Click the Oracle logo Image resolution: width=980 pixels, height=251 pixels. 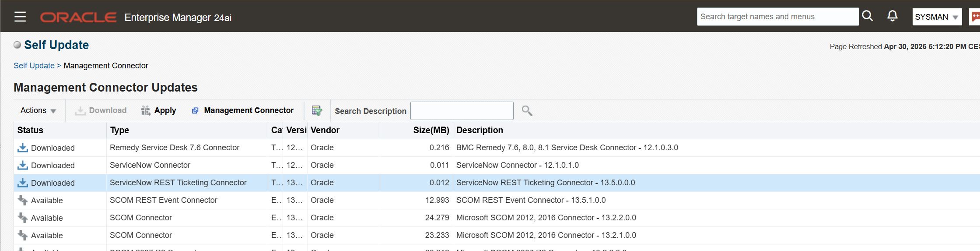pos(78,17)
